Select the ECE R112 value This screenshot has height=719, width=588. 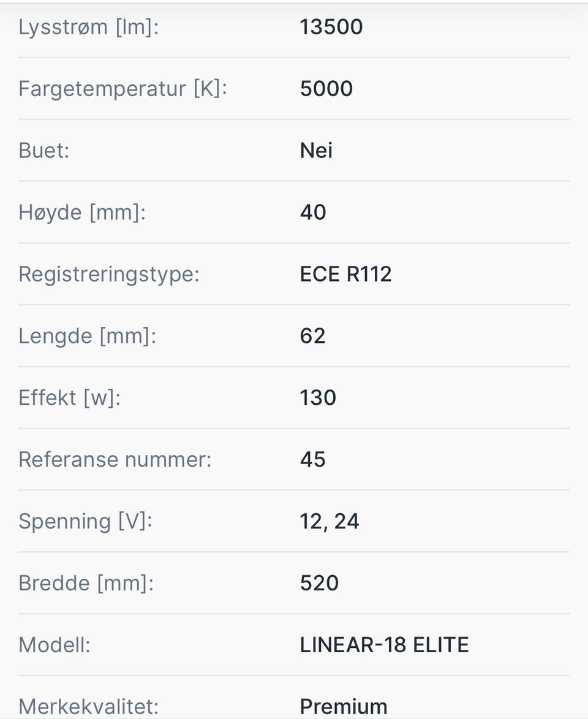[x=345, y=274]
